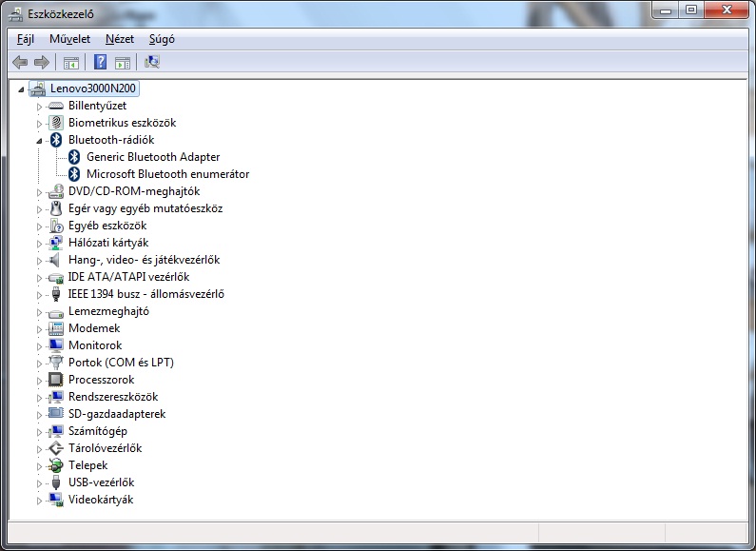Expand the Portok (COM és LPT) category

(x=39, y=364)
